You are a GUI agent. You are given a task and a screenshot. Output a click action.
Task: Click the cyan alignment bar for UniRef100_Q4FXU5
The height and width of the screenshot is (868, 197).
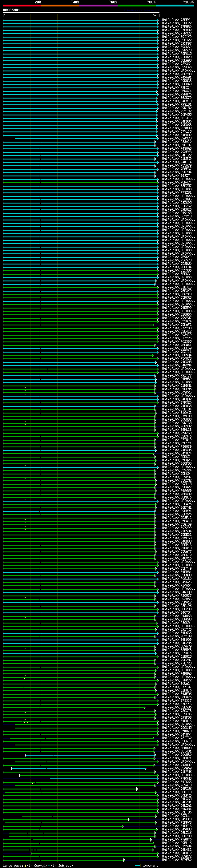click(80, 450)
